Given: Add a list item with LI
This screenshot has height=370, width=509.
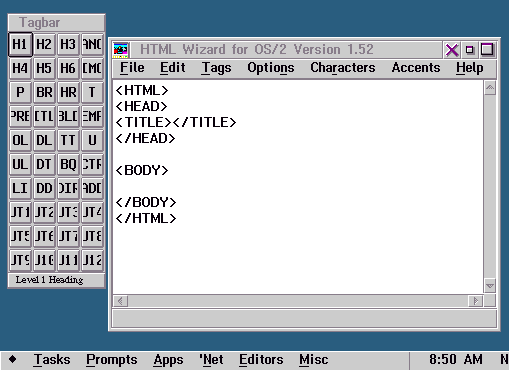Looking at the screenshot, I should click(20, 188).
